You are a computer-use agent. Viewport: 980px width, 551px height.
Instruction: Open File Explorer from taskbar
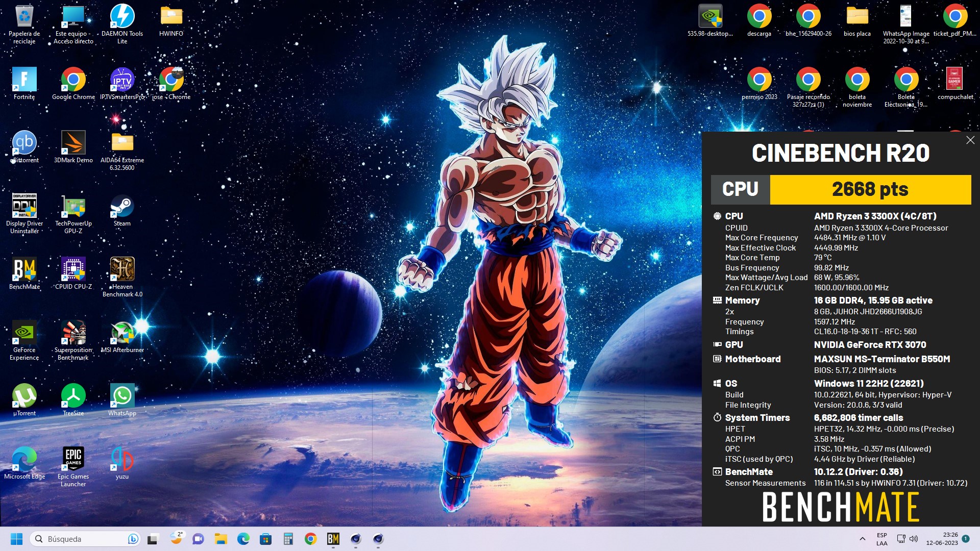(x=220, y=539)
